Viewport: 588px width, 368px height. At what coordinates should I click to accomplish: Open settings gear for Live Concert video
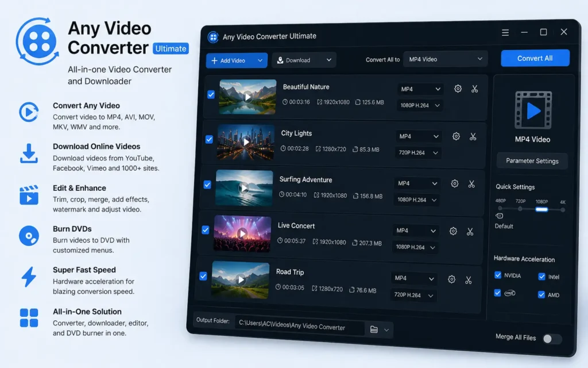(453, 231)
